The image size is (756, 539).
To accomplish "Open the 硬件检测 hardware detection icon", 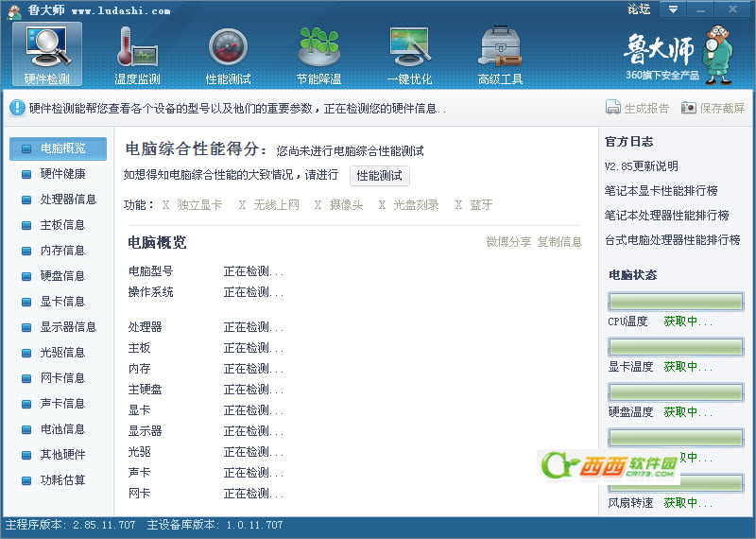I will (47, 54).
